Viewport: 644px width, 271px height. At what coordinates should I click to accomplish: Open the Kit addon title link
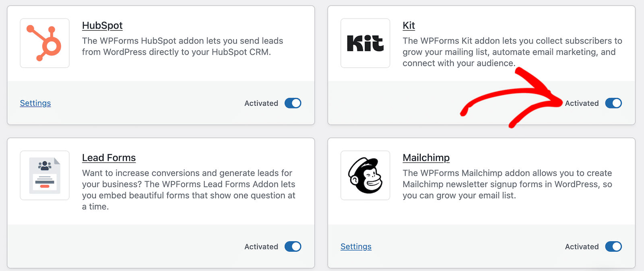point(409,25)
